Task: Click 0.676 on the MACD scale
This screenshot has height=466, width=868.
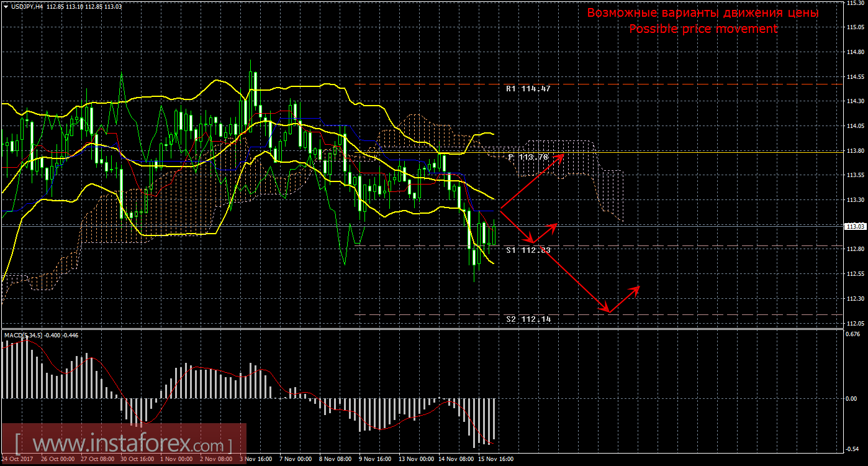Action: pos(854,333)
